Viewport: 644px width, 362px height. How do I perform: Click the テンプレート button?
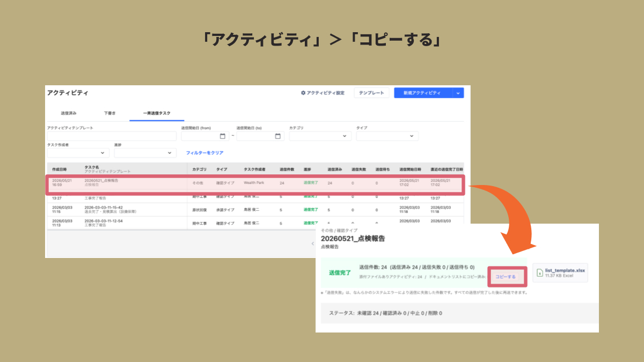pos(371,93)
